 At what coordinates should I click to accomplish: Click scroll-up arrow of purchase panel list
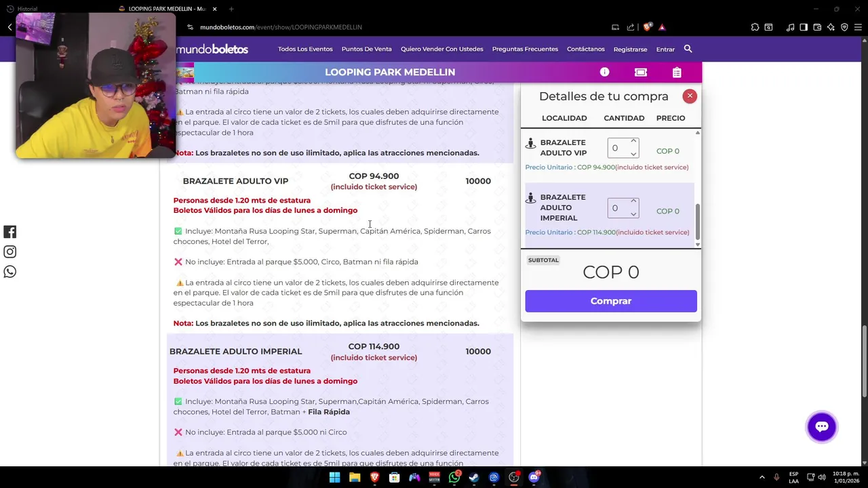click(697, 133)
